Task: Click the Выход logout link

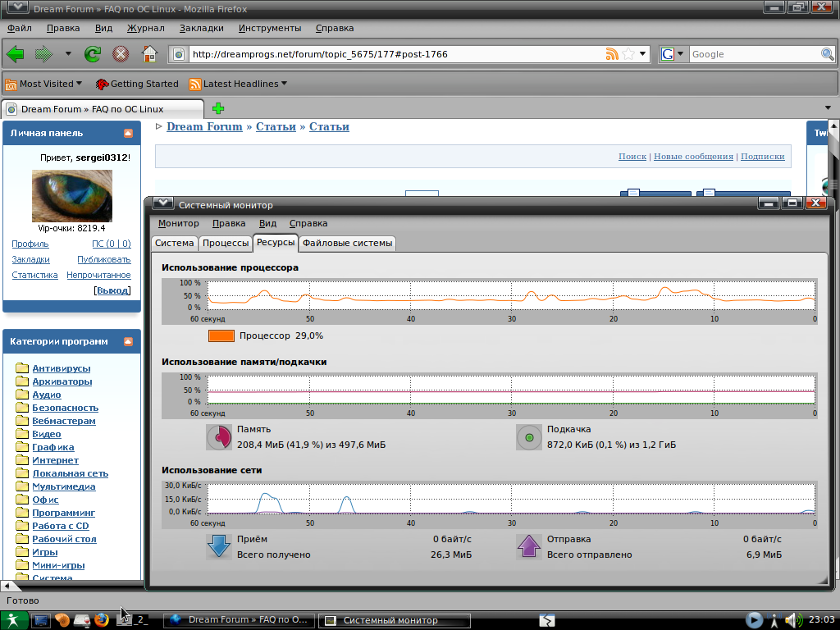Action: pyautogui.click(x=112, y=290)
